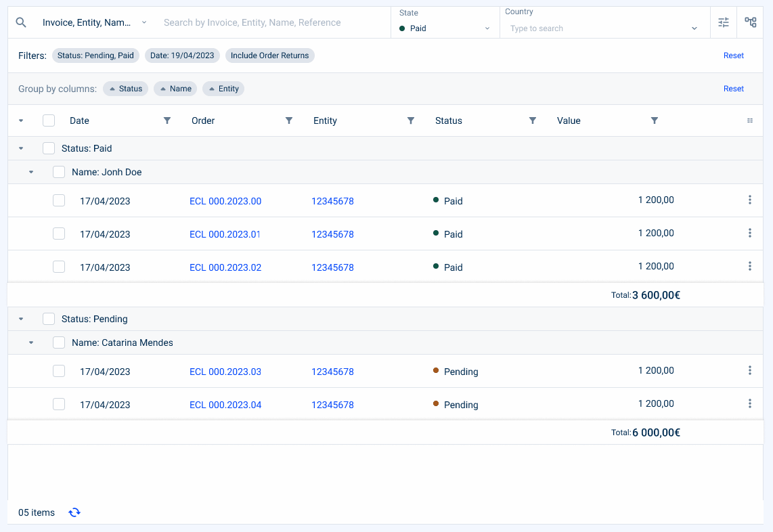Screen dimensions: 773x532
Task: Collapse the Name: Jonh Doe group
Action: pyautogui.click(x=31, y=172)
